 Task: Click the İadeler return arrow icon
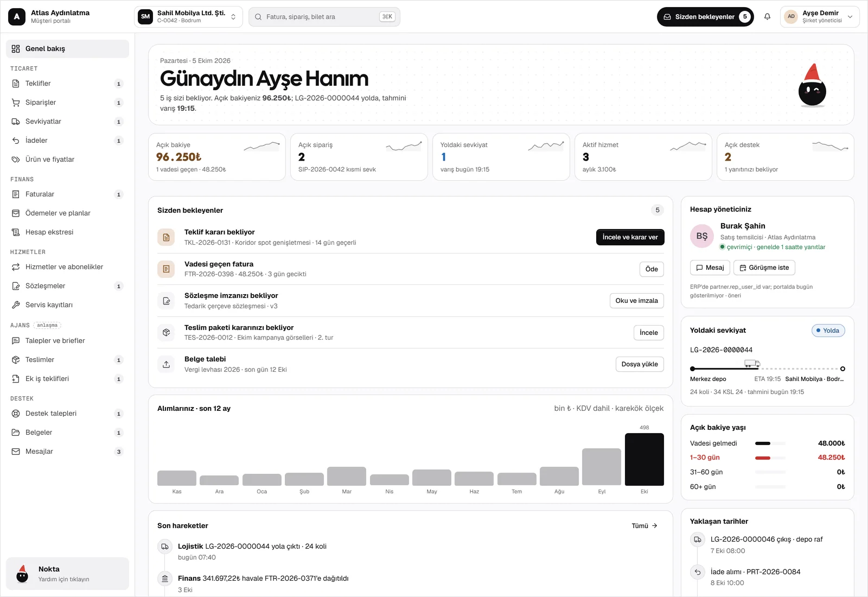point(16,141)
